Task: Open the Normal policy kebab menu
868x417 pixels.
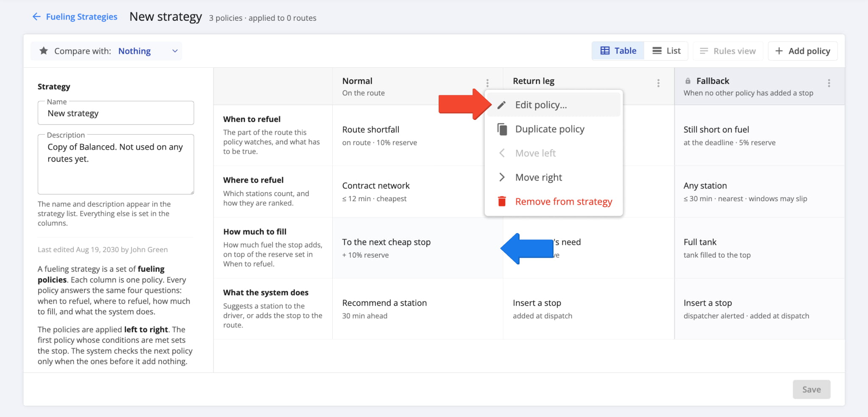Action: (487, 83)
